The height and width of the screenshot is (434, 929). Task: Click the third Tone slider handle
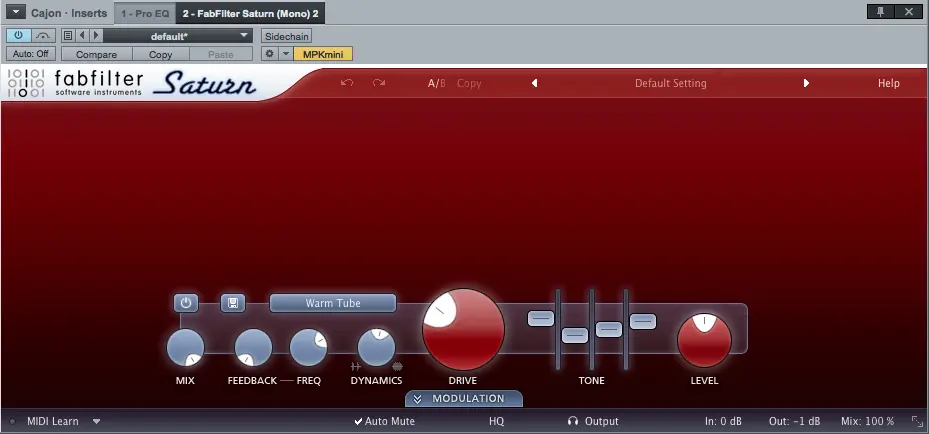coord(608,329)
